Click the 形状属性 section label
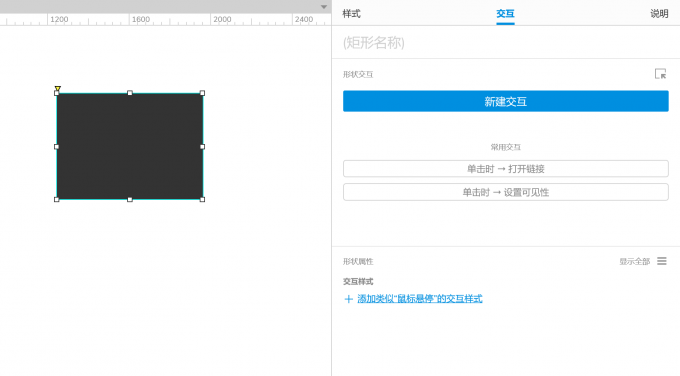Viewport: 680px width, 376px height. (x=358, y=262)
